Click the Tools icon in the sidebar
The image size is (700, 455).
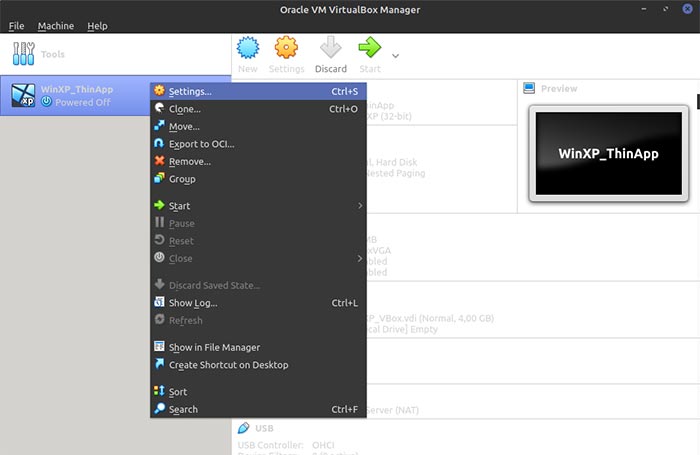pos(24,54)
